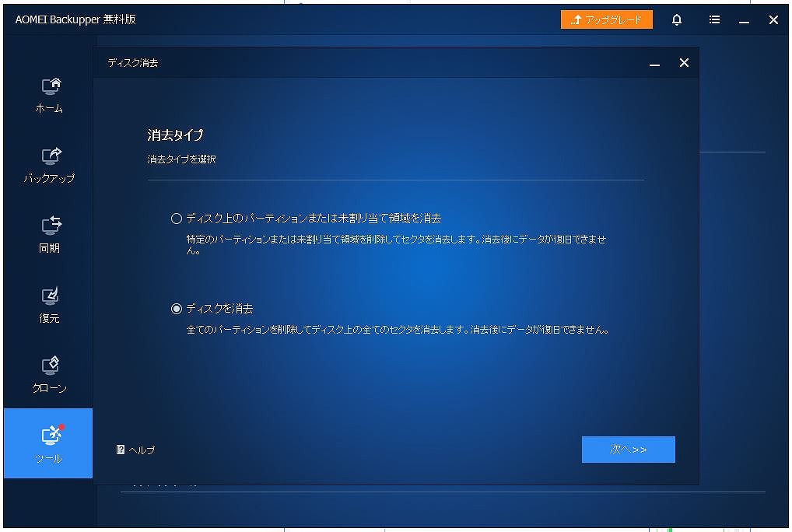Click the AOMEI Backupper 無料版 title text

pyautogui.click(x=75, y=19)
